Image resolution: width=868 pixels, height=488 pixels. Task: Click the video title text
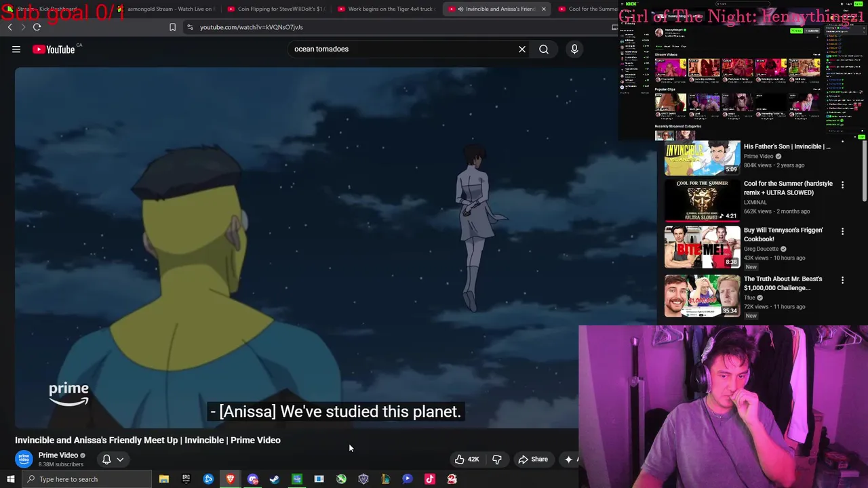[x=148, y=440]
